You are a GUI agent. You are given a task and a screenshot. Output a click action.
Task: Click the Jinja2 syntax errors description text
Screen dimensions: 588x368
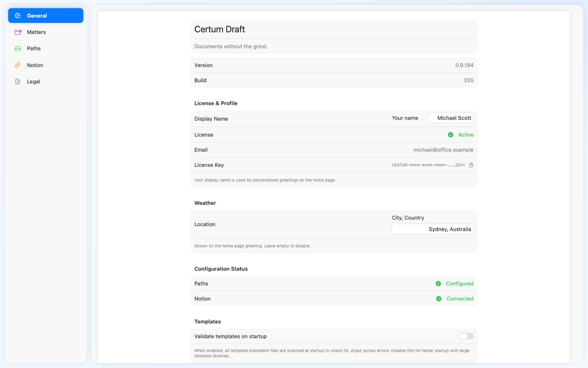point(332,353)
